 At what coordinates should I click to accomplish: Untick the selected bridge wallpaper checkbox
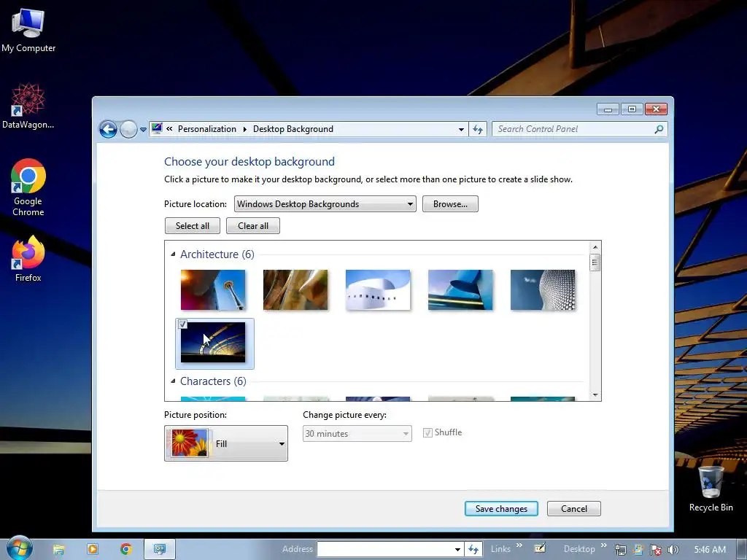[182, 324]
